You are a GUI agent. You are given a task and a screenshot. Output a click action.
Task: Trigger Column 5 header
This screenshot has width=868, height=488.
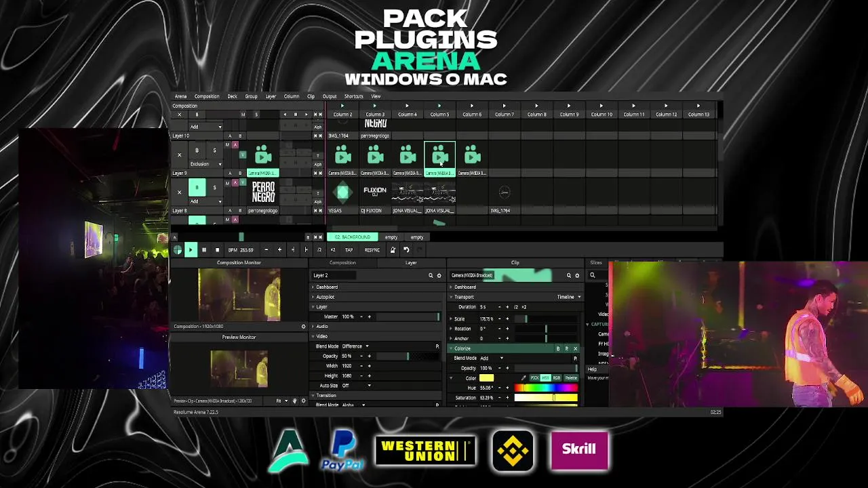point(439,110)
